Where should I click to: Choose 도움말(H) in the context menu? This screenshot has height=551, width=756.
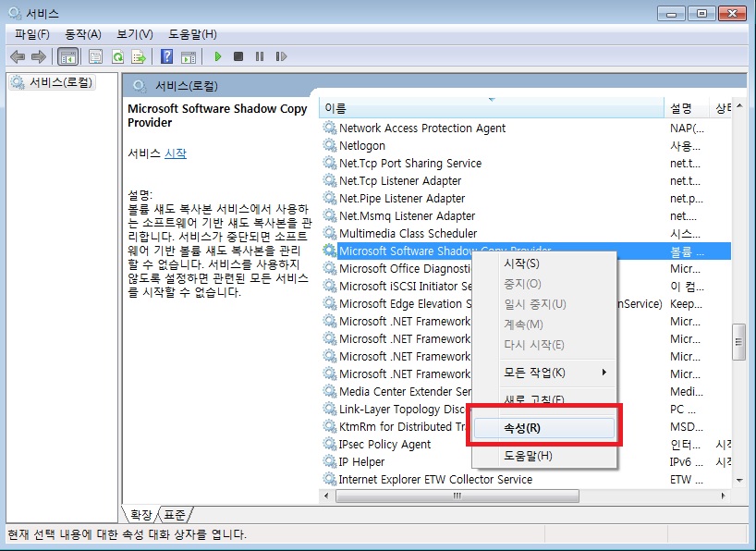click(x=543, y=456)
